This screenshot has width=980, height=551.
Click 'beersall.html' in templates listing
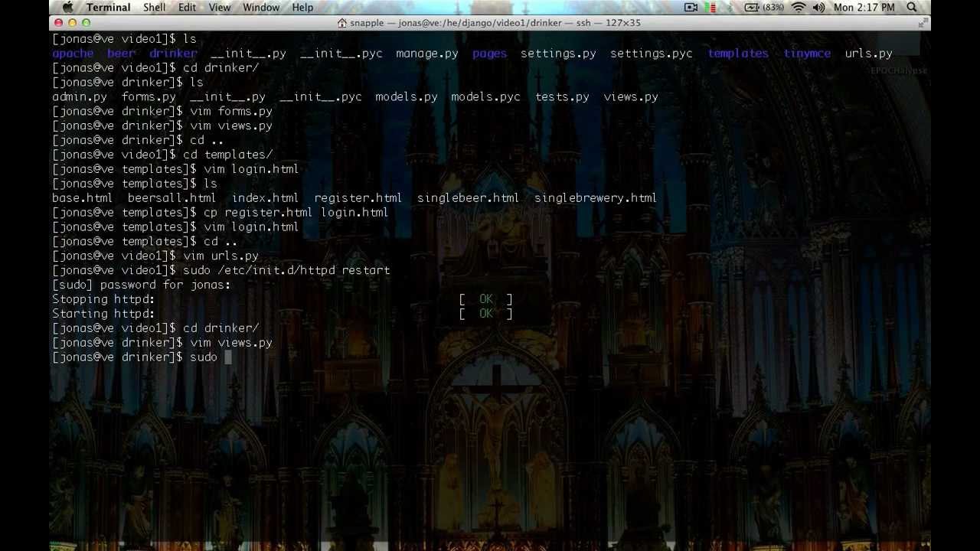point(172,198)
